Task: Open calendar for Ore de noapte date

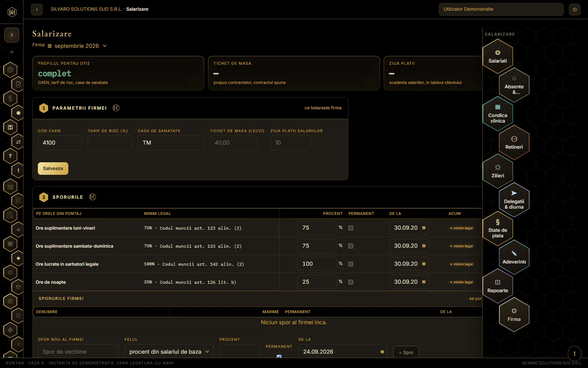Action: click(424, 282)
